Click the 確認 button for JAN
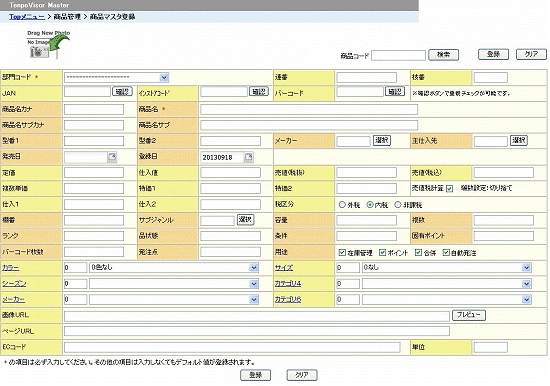The width and height of the screenshot is (550, 386). click(122, 92)
